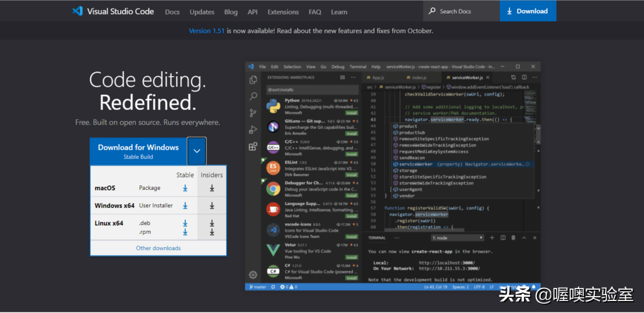Viewport: 644px width, 313px height.
Task: Click the Visual Studio Code logo
Action: tap(113, 11)
